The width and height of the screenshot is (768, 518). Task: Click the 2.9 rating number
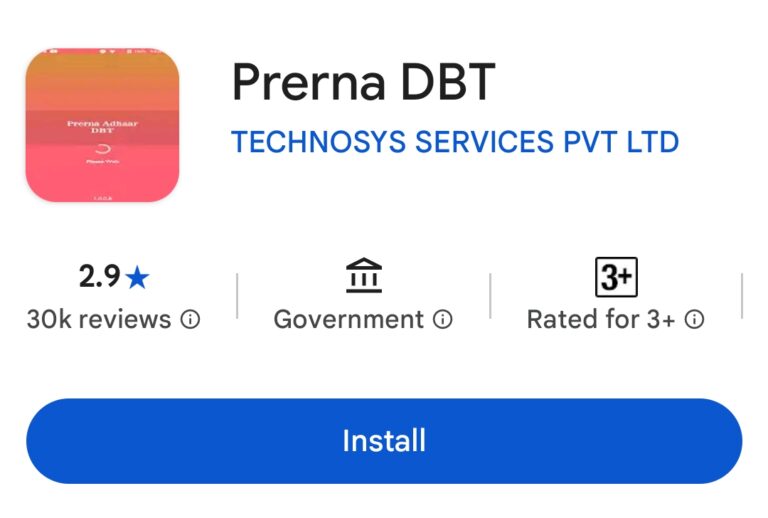pyautogui.click(x=99, y=276)
